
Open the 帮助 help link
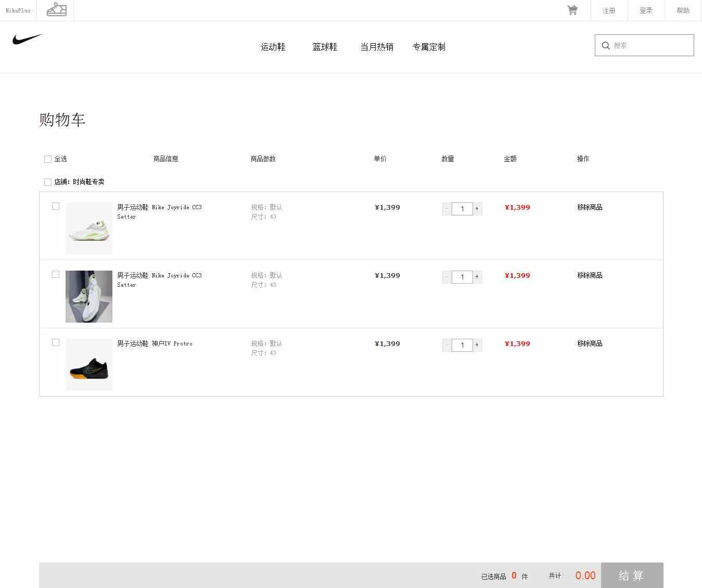683,10
